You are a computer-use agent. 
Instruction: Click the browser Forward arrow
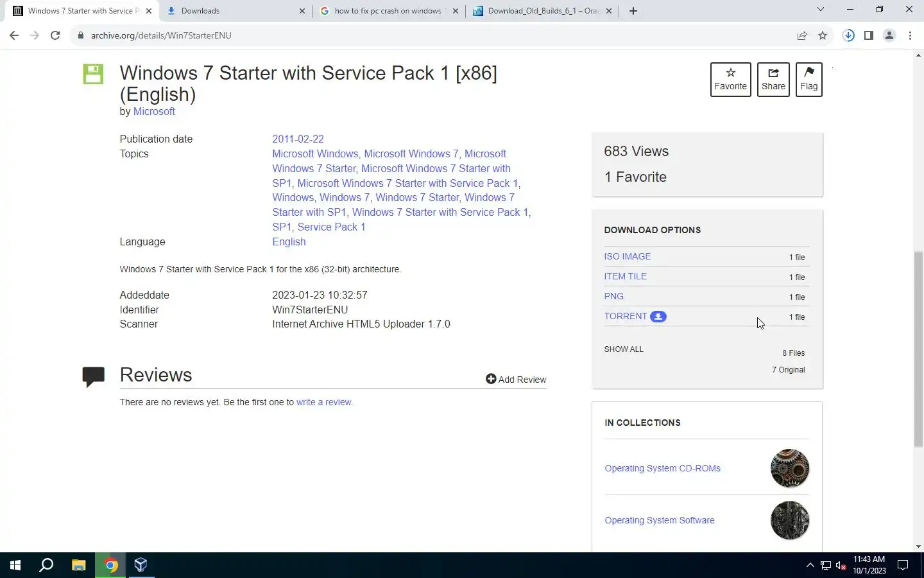pos(35,35)
